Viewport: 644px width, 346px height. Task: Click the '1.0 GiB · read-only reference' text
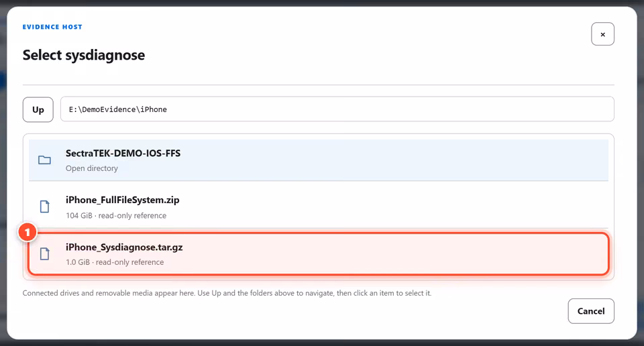click(x=115, y=262)
